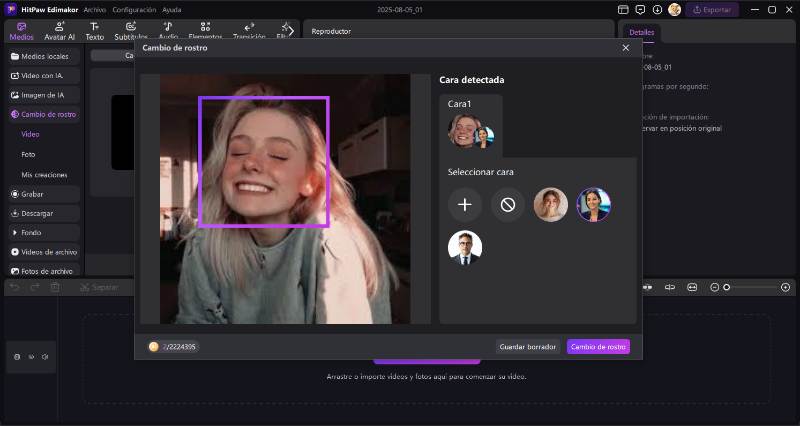Choose the smiling blonde woman face option

point(551,205)
